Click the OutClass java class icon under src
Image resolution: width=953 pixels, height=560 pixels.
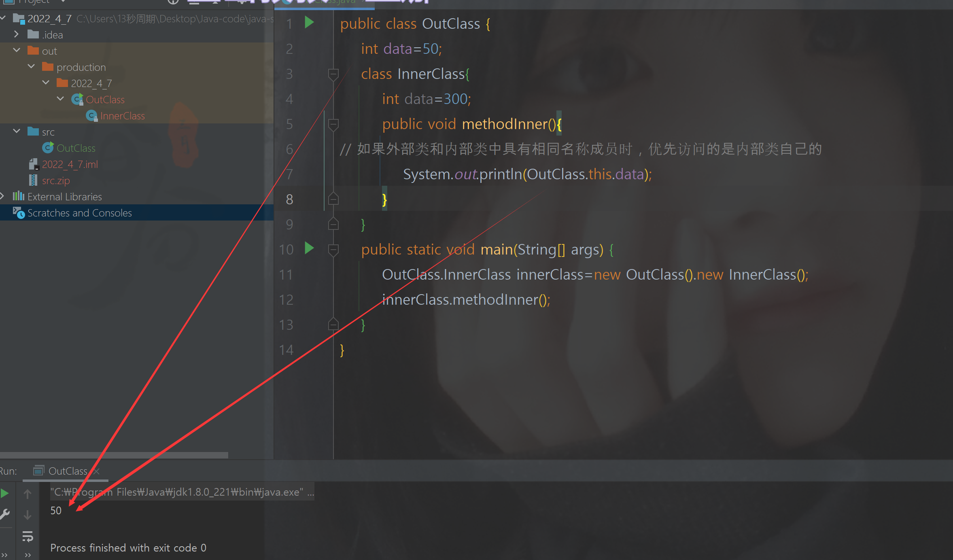coord(48,148)
